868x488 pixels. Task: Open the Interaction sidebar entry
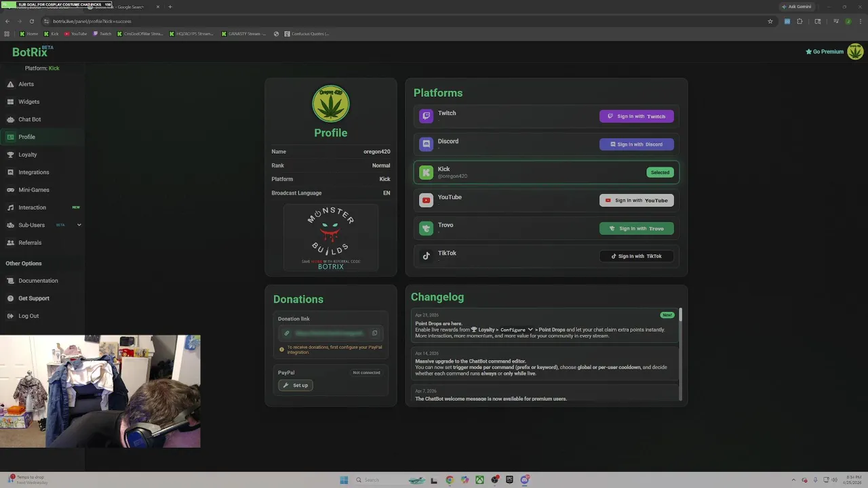point(42,207)
